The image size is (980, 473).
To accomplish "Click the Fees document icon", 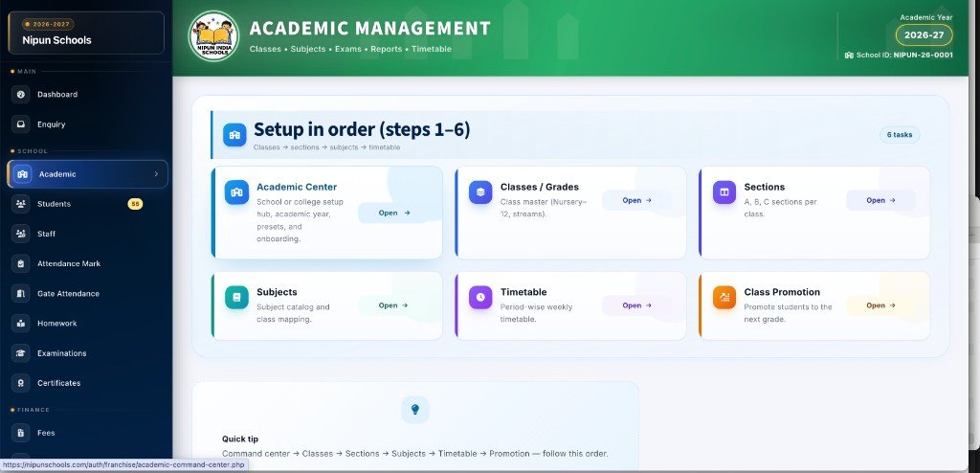I will [21, 433].
